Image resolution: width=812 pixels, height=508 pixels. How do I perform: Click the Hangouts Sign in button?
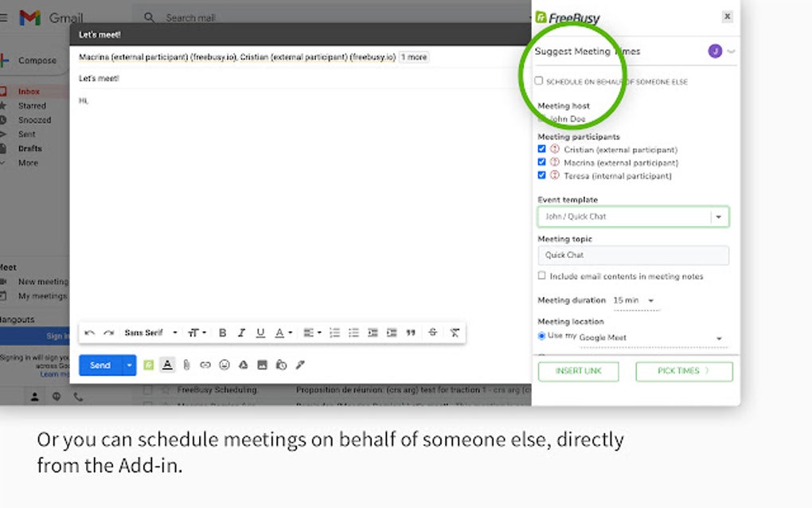[x=35, y=336]
